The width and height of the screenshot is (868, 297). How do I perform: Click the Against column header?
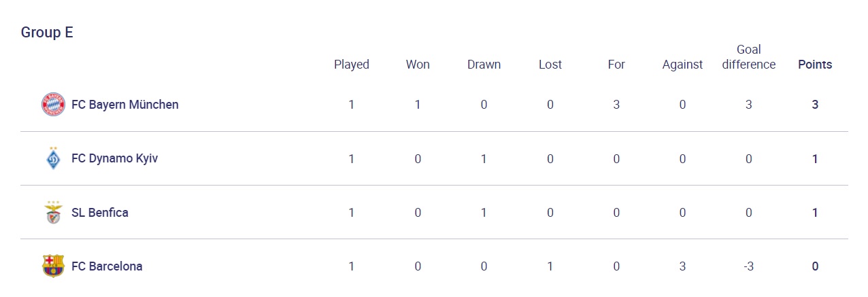point(682,65)
